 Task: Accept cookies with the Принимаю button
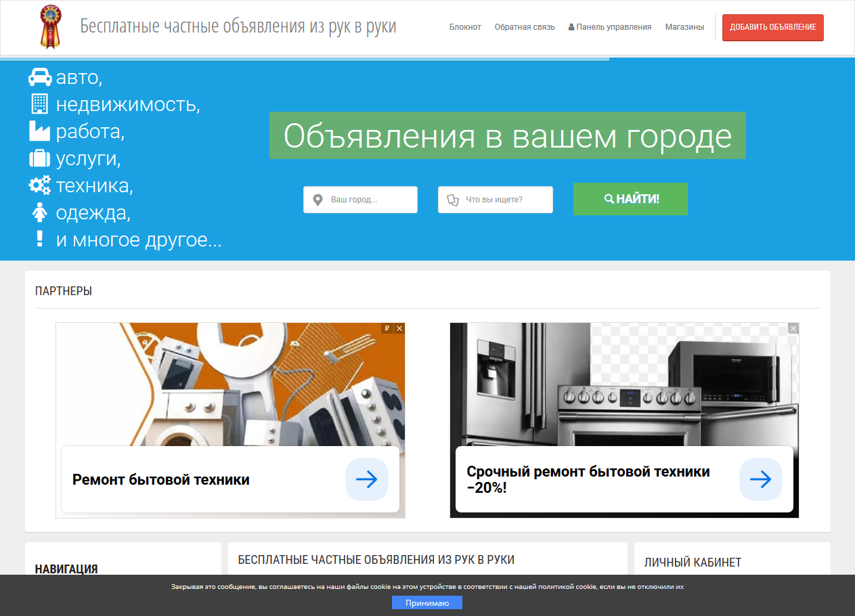pos(426,602)
